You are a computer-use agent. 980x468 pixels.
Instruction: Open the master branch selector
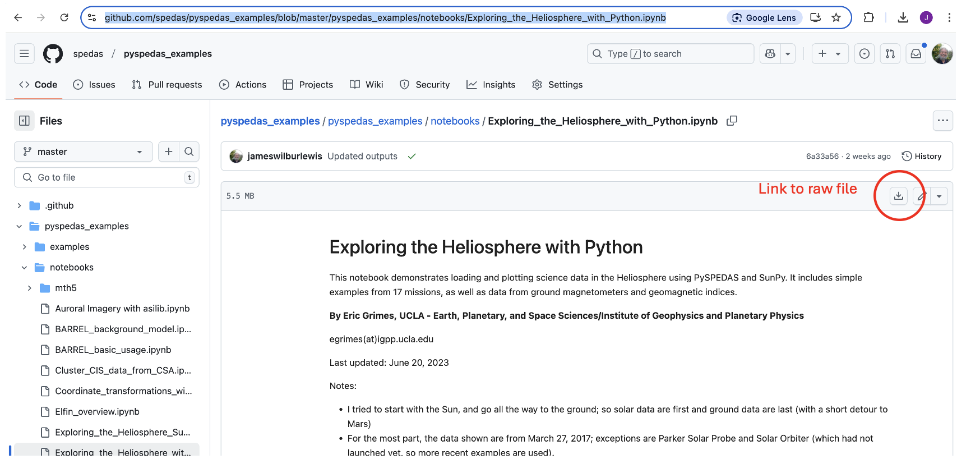click(x=84, y=152)
